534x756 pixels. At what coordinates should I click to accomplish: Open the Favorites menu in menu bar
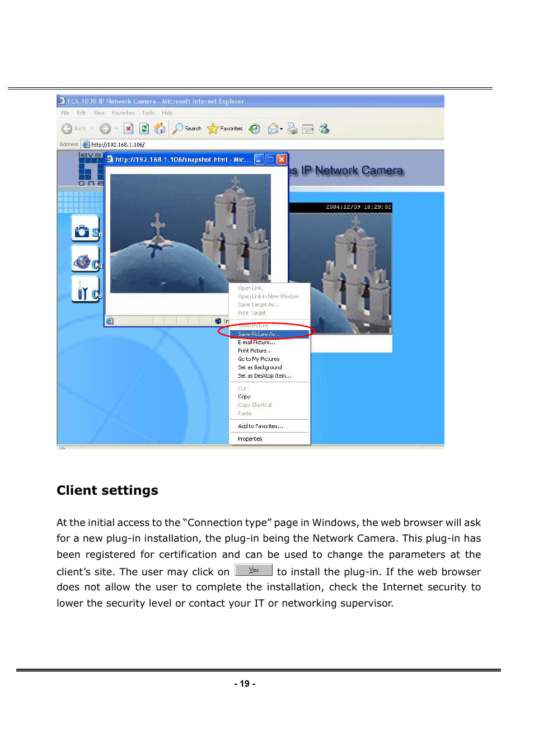[x=123, y=113]
